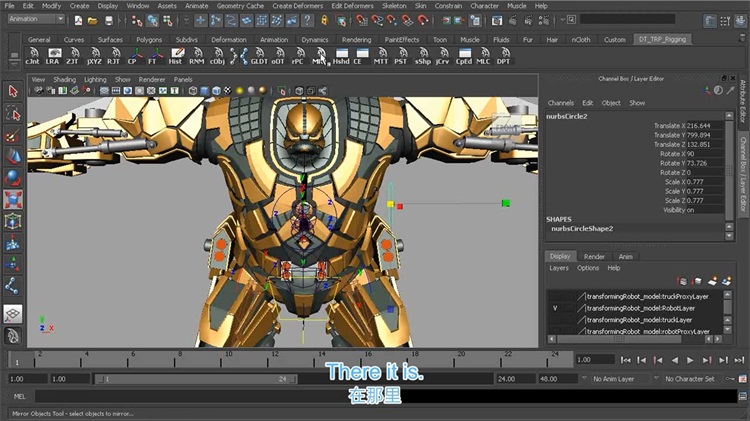Screen dimensions: 750x421
Task: Click the LRA shelf button
Action: click(x=53, y=56)
